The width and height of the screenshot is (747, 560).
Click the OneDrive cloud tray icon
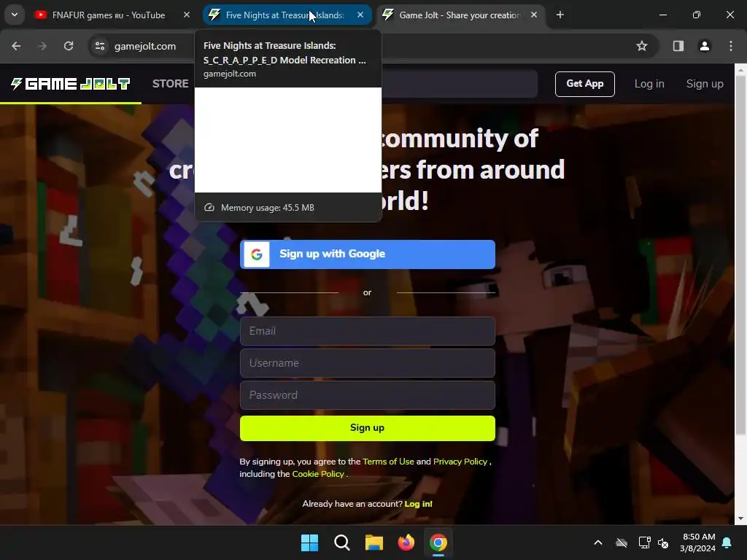click(x=622, y=542)
